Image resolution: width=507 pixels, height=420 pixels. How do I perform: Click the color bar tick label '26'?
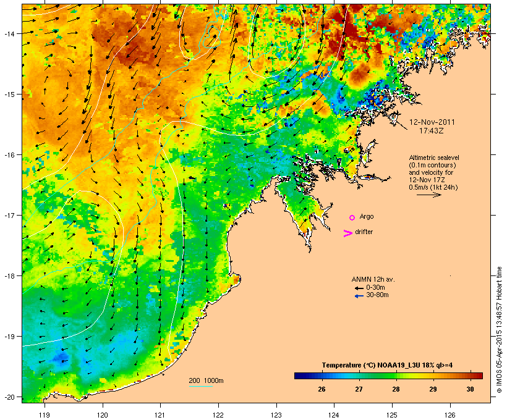click(x=322, y=389)
